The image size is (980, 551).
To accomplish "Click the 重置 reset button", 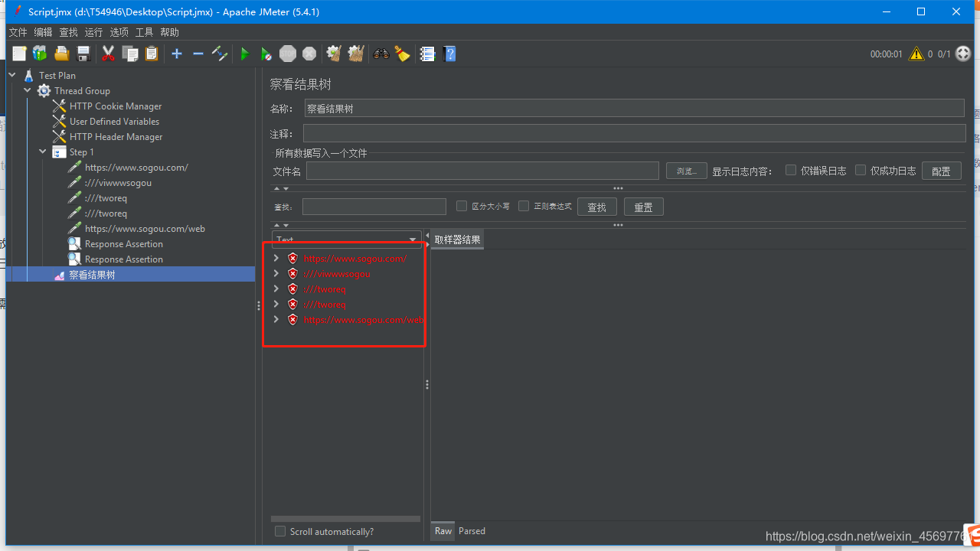I will tap(643, 207).
